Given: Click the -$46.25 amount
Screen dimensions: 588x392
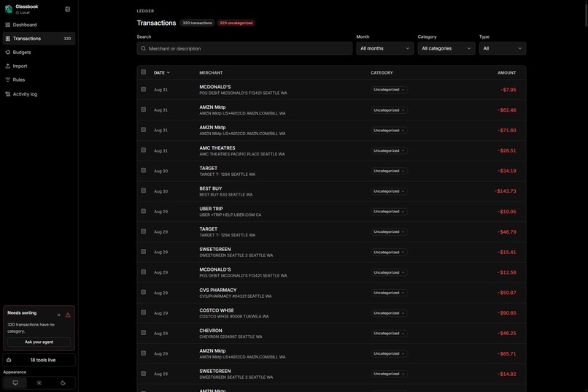Looking at the screenshot, I should (x=507, y=333).
